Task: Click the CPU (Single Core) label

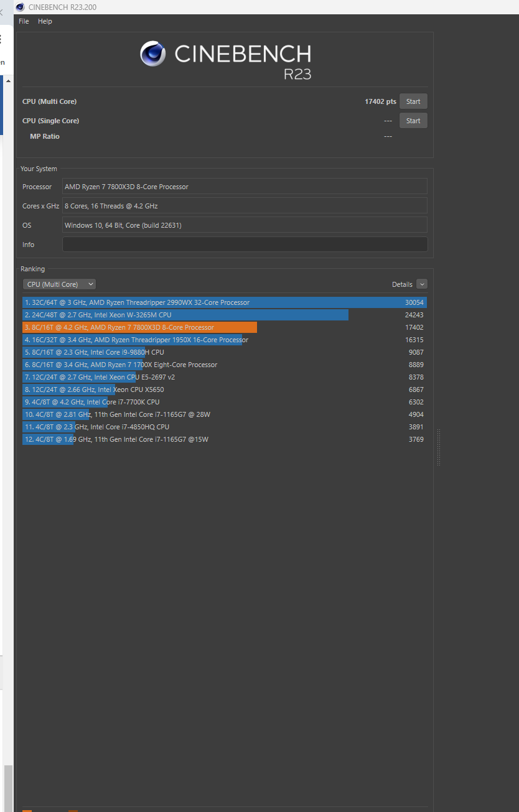Action: (x=51, y=121)
